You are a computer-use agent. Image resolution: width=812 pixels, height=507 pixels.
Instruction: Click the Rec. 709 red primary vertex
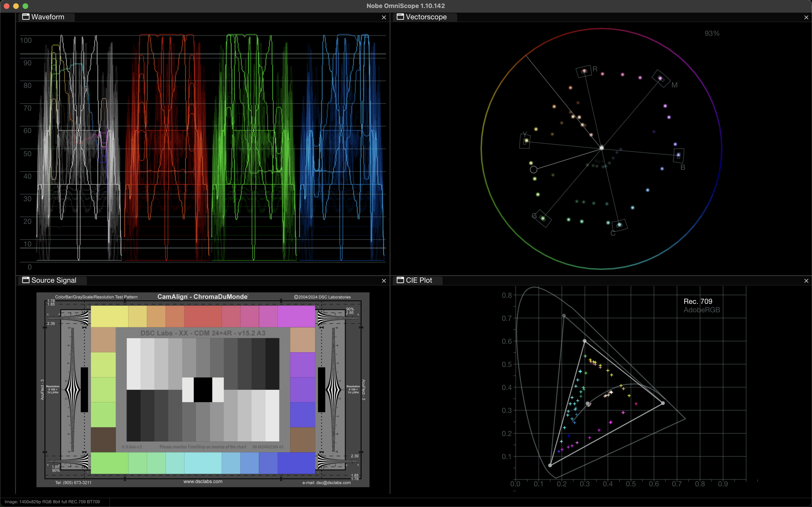pyautogui.click(x=663, y=403)
